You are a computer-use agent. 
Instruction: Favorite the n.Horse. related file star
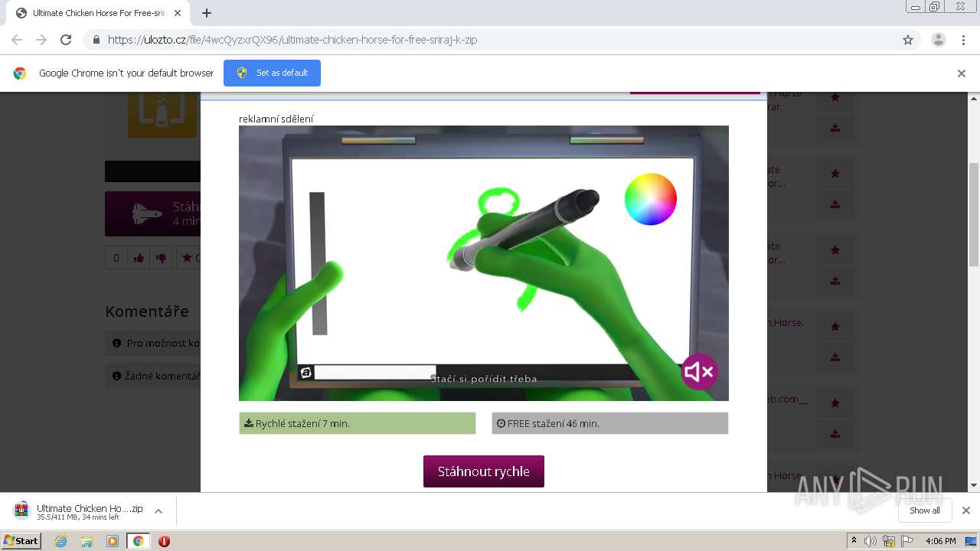[x=835, y=327]
